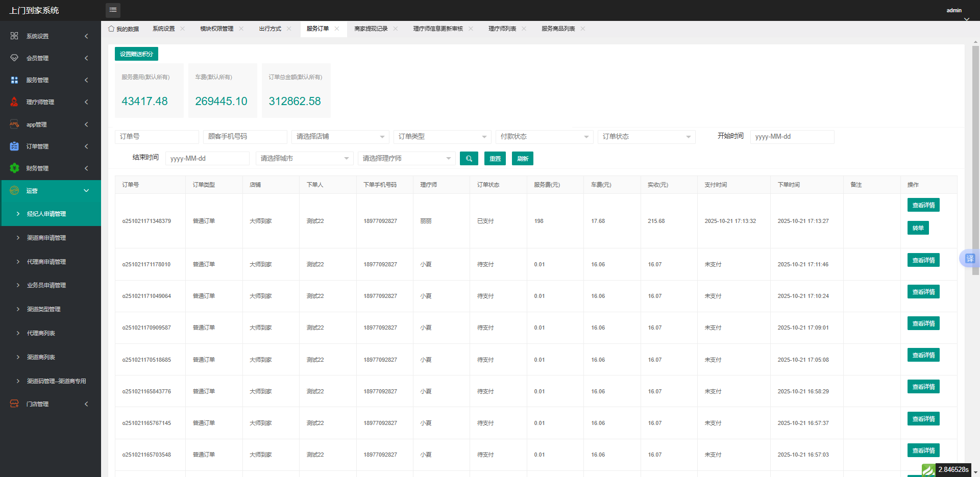
Task: Switch to the 商家提现记录 tab
Action: (x=371, y=29)
